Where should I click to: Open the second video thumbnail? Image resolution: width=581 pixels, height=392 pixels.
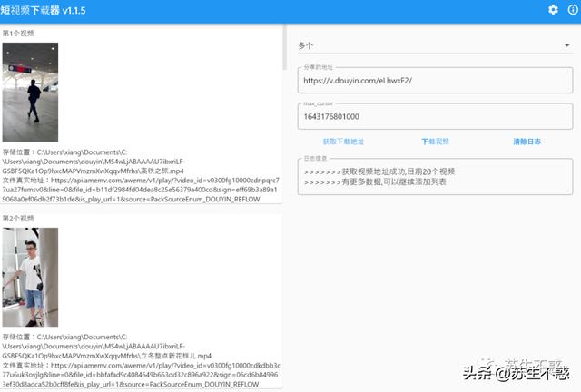click(30, 277)
